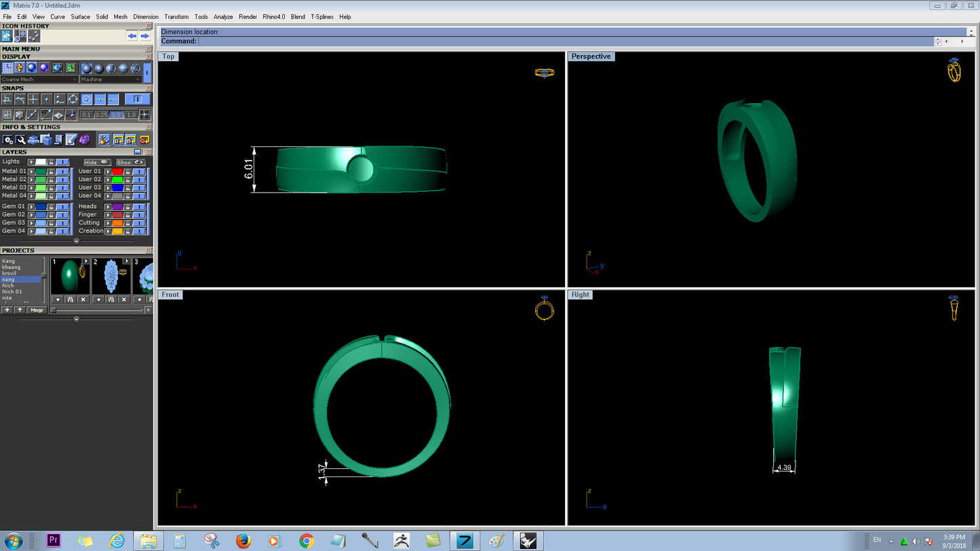
Task: Open the Transform menu
Action: [x=176, y=16]
